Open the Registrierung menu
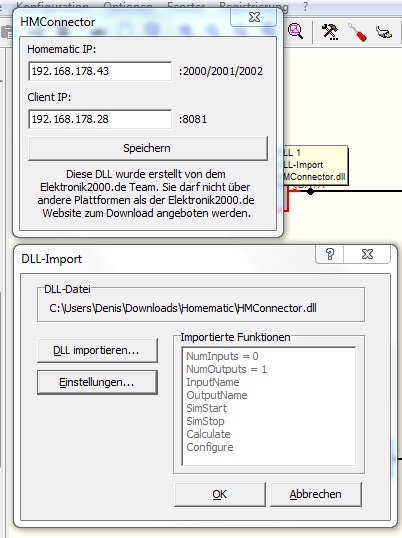The width and height of the screenshot is (402, 538). coord(254,6)
